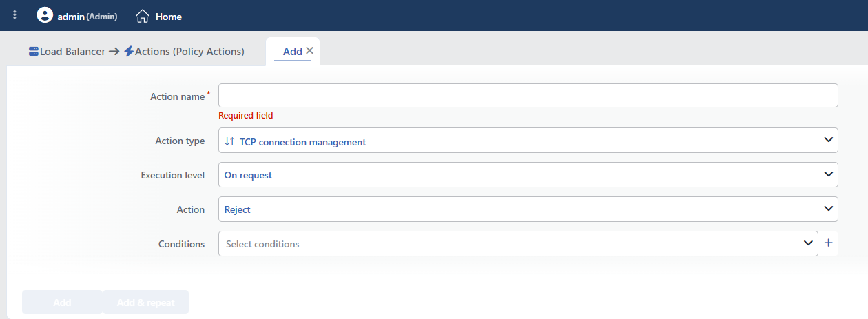The width and height of the screenshot is (868, 319).
Task: Expand the Execution level dropdown
Action: click(x=528, y=175)
